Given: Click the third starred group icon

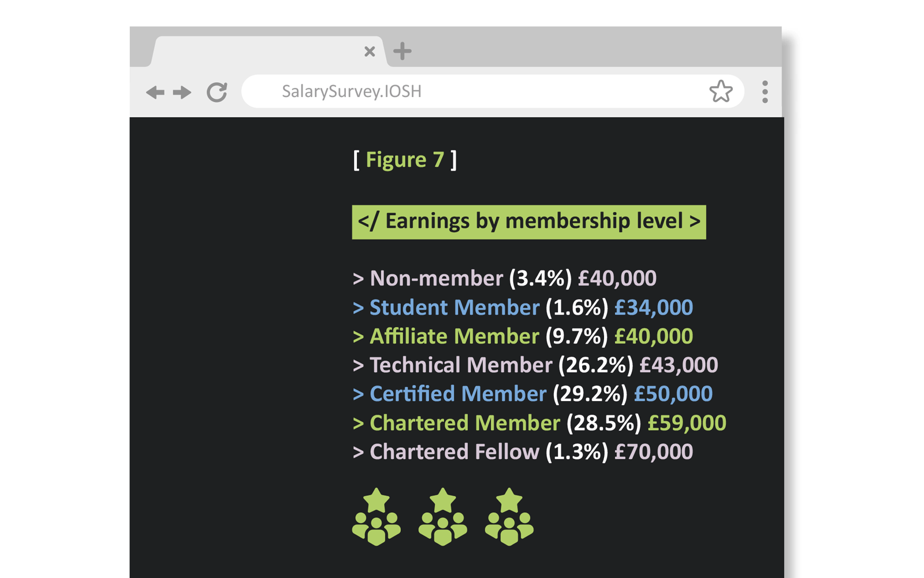Looking at the screenshot, I should [509, 517].
